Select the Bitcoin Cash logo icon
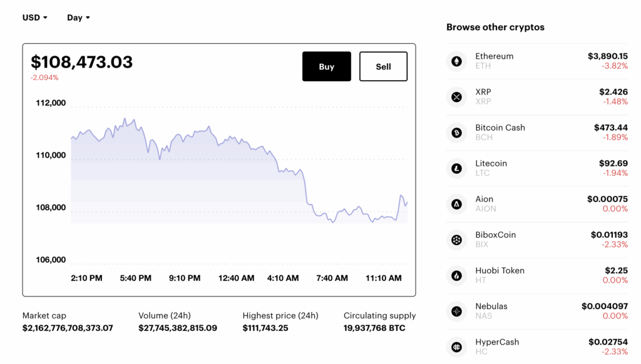Screen dimensions: 641x364 (456, 133)
